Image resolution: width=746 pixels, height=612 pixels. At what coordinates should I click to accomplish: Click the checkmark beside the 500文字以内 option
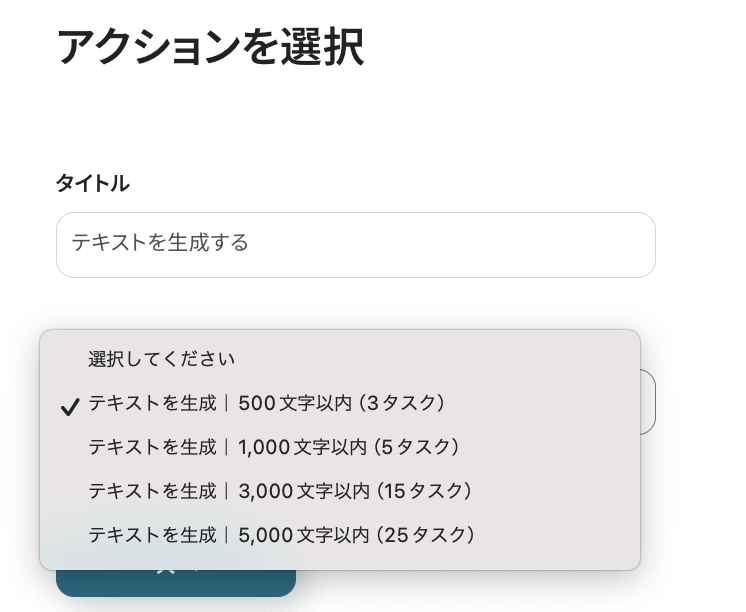(70, 407)
